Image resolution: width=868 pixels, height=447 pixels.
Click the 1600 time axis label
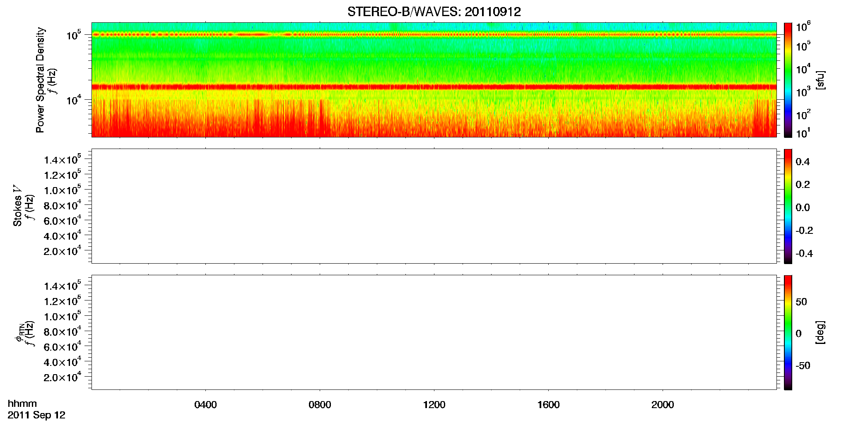point(548,405)
